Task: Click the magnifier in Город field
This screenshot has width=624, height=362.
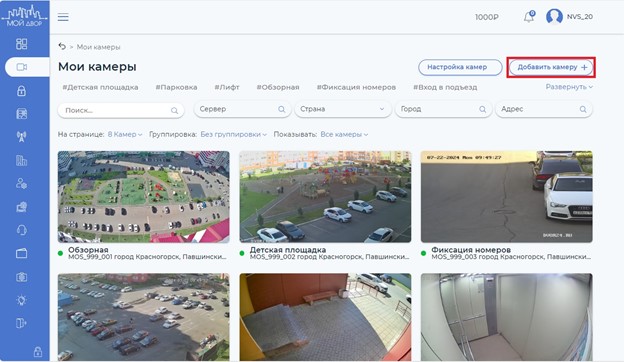Action: coord(482,109)
